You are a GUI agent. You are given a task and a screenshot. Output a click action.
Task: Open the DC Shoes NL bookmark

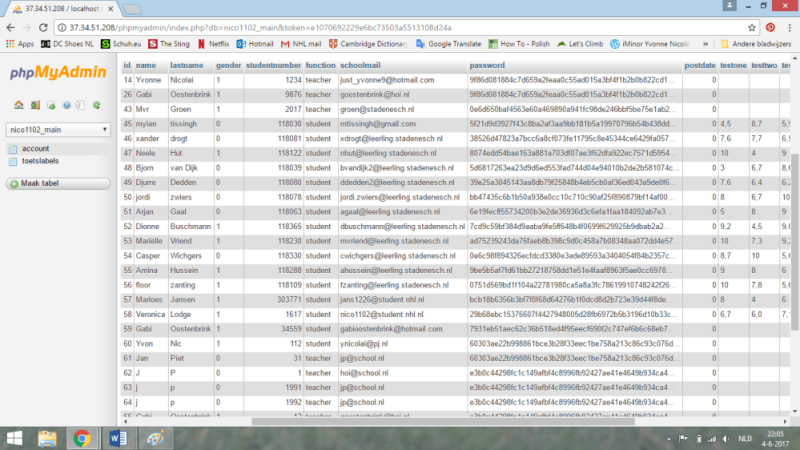click(67, 44)
